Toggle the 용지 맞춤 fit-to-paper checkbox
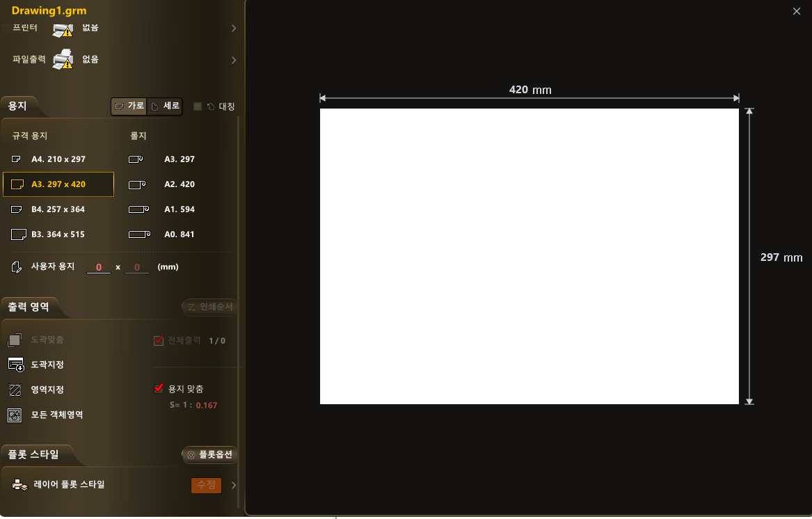 (159, 388)
